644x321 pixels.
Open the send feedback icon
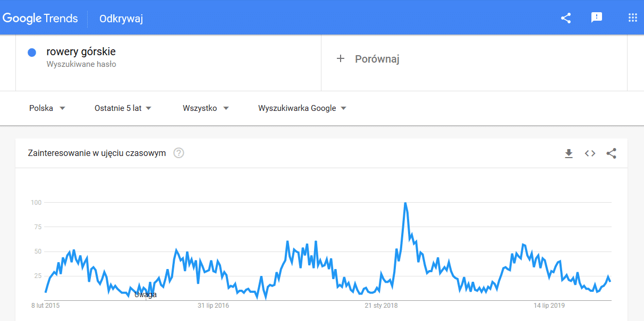[597, 18]
